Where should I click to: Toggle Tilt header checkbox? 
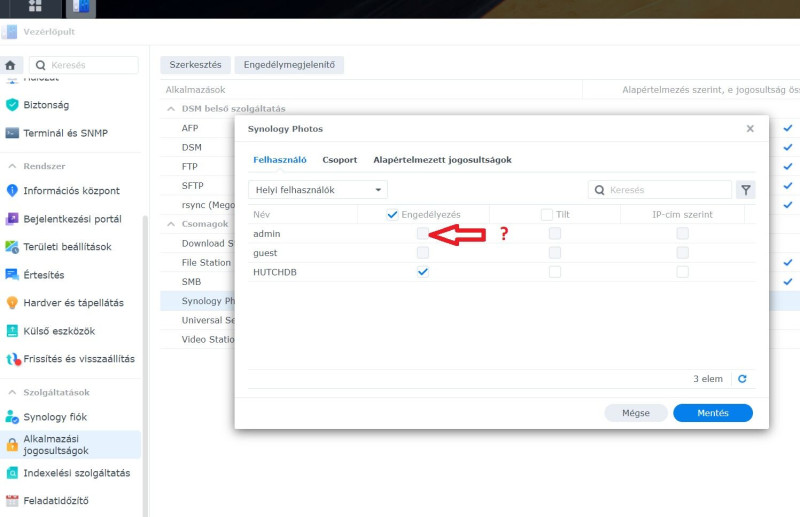coord(546,214)
